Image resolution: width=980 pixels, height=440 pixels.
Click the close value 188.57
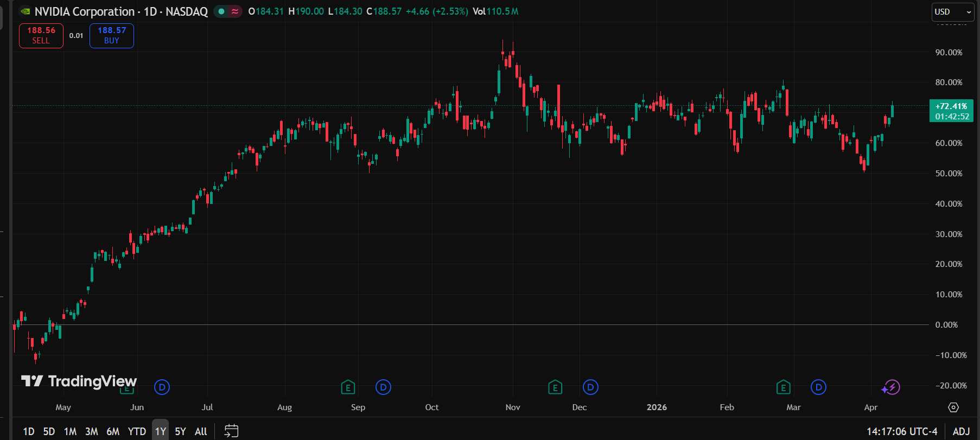point(387,11)
